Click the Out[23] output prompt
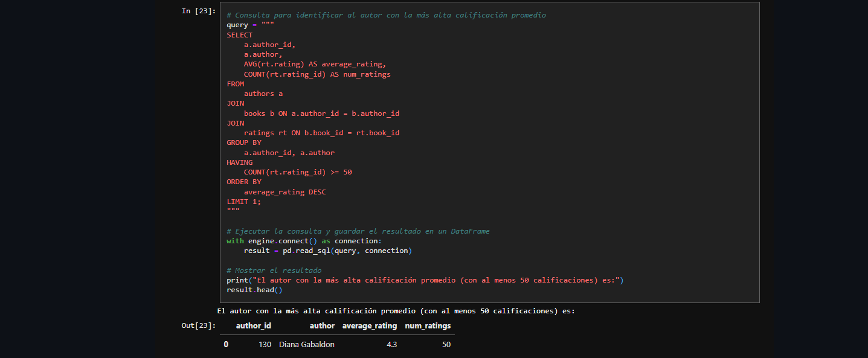 198,325
